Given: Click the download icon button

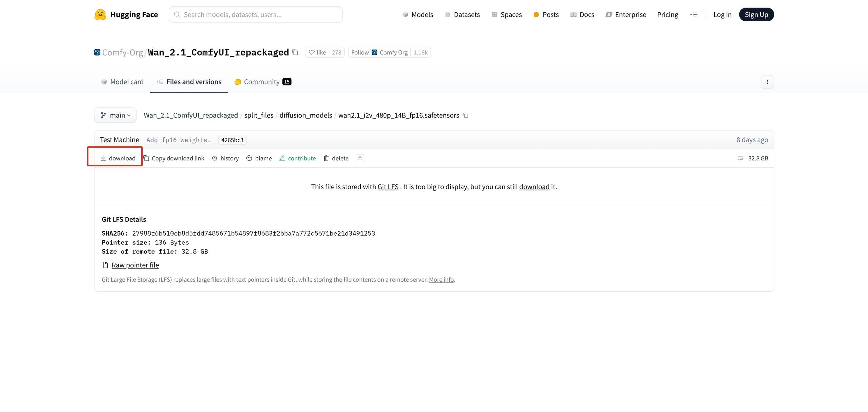Looking at the screenshot, I should click(x=103, y=158).
